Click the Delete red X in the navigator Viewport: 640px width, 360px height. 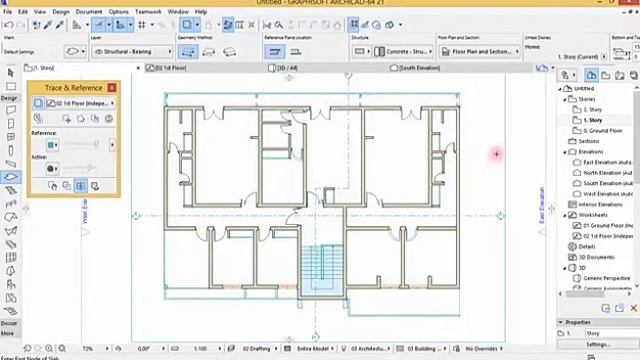pyautogui.click(x=633, y=308)
